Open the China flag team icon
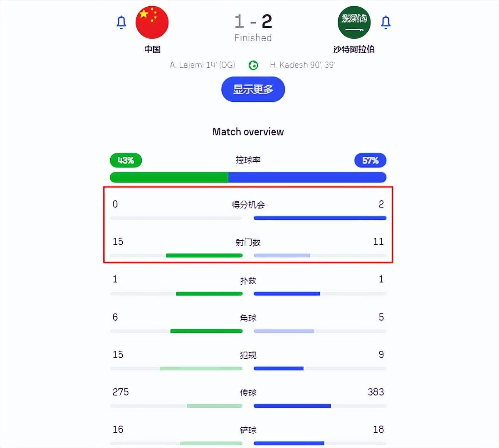Viewport: 499px width, 448px height. 152,22
